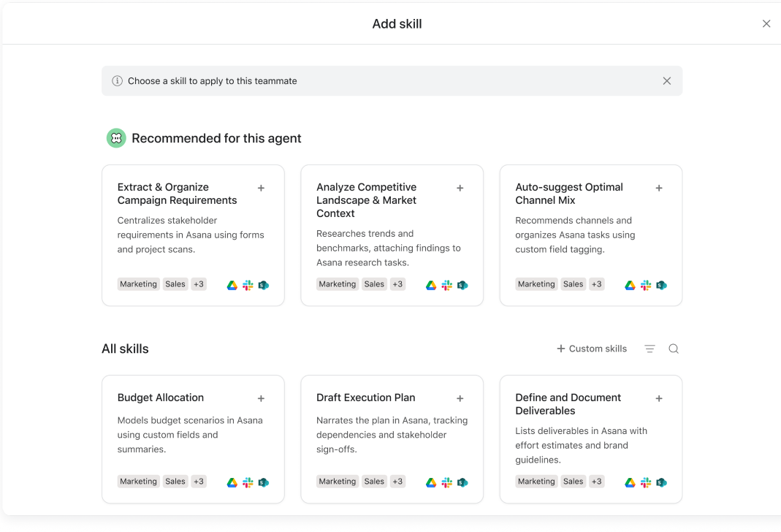Click Google Drive icon on Channel Mix card
The image size is (781, 532).
click(x=630, y=285)
